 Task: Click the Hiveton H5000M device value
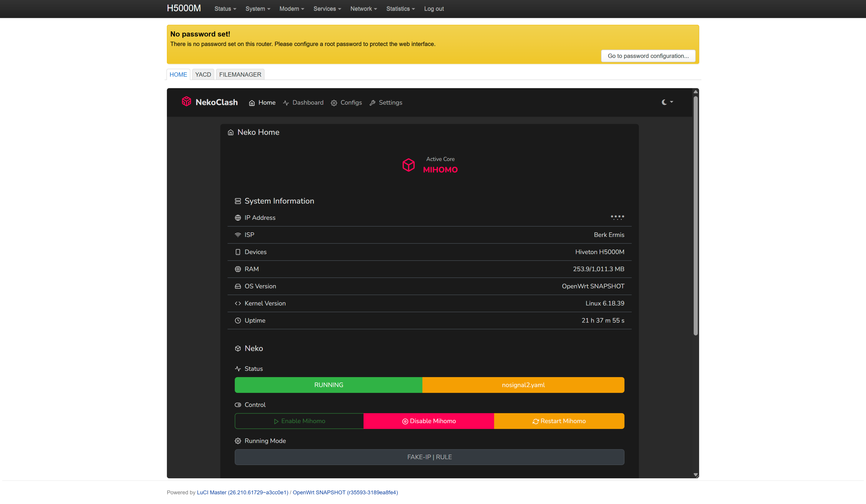600,252
